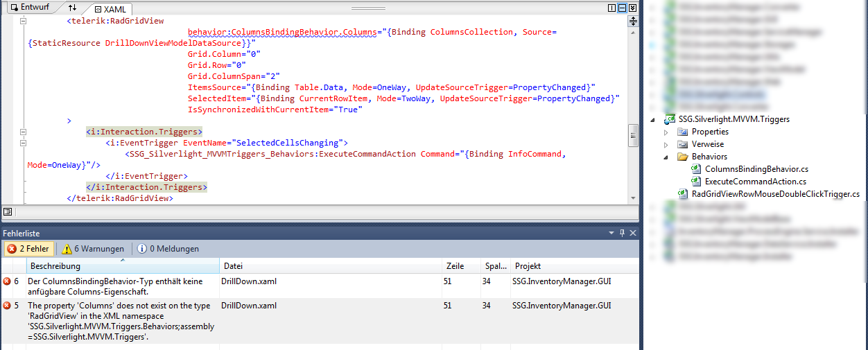Click the horizontal split view icon
Image resolution: width=868 pixels, height=350 pixels.
click(622, 8)
